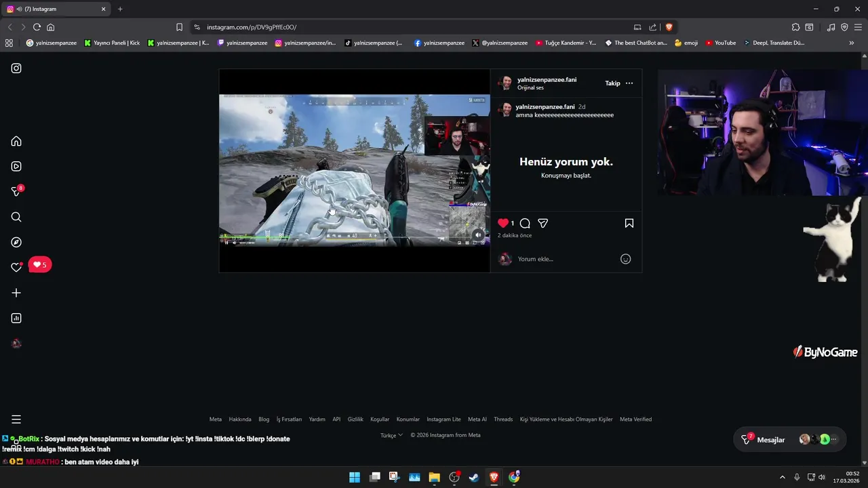Open notifications heart in sidebar
The image size is (868, 488).
(16, 267)
